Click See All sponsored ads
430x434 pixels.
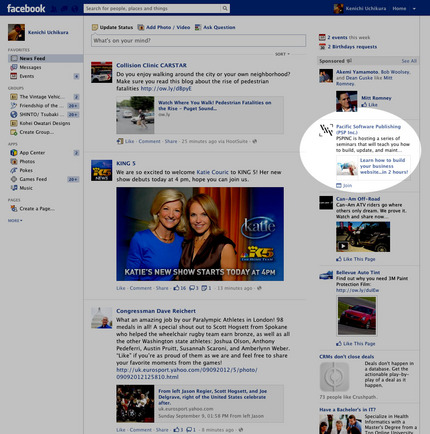pos(409,61)
